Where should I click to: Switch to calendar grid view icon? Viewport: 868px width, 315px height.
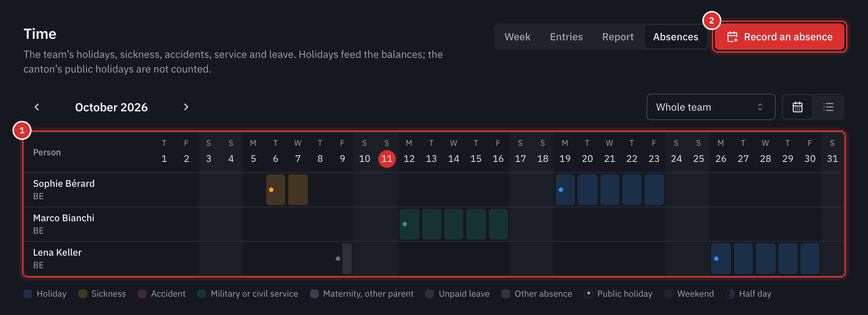click(x=798, y=107)
